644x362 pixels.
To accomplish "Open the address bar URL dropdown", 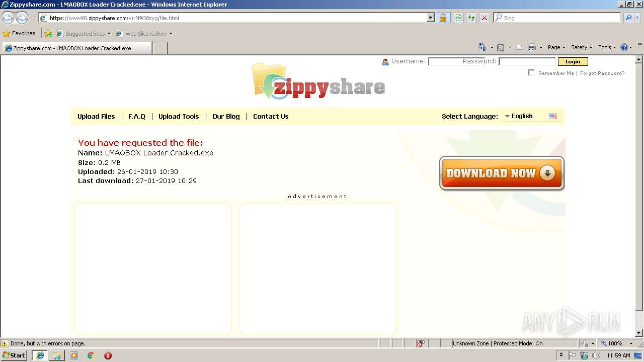I will (430, 18).
